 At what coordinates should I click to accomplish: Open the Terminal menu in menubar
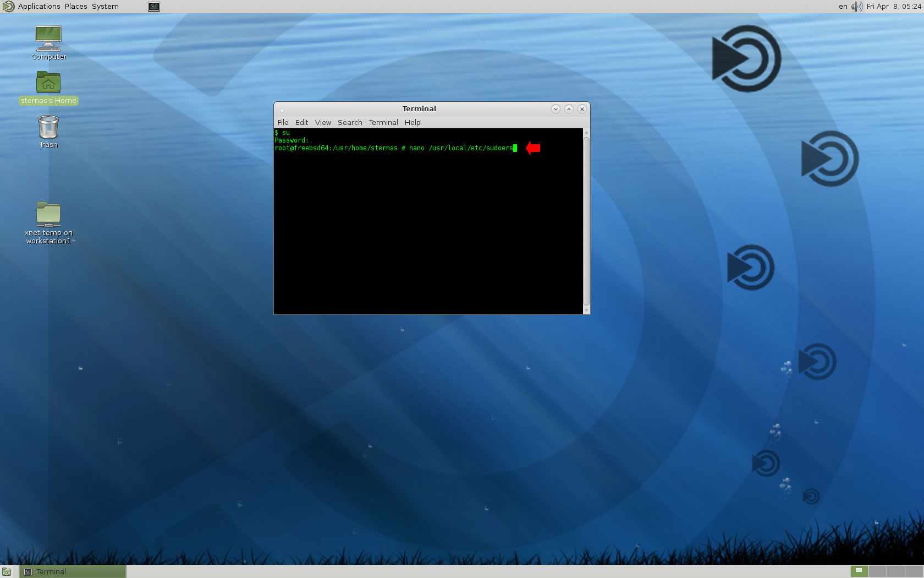tap(383, 122)
